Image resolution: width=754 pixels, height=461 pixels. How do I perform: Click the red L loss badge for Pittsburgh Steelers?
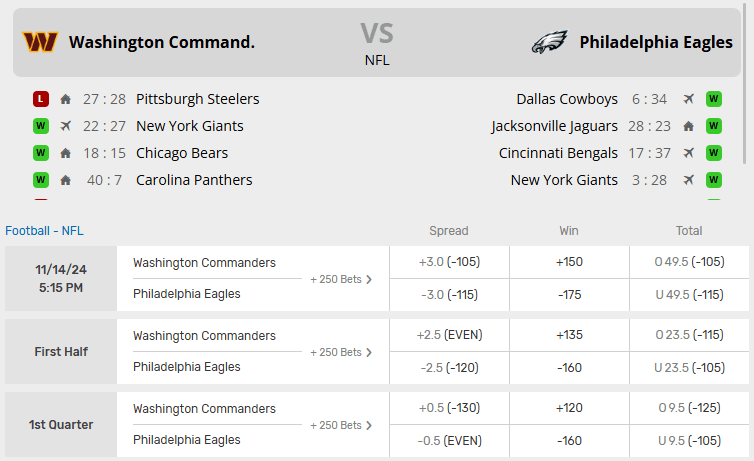[40, 99]
